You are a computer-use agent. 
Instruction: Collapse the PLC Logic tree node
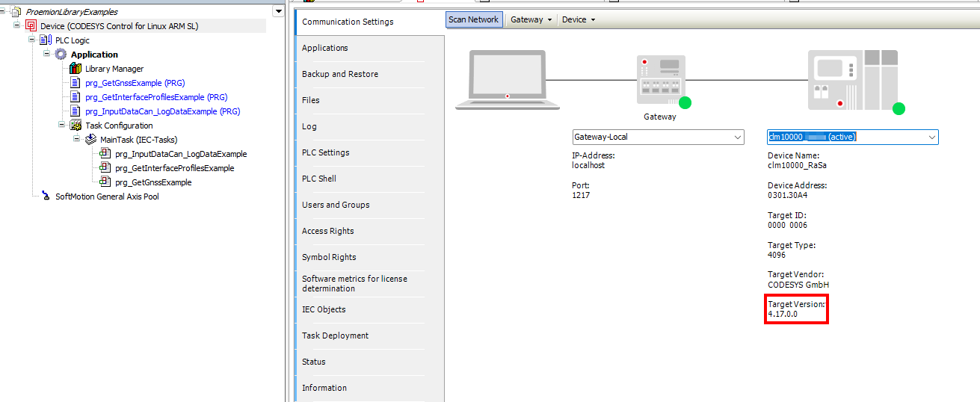(32, 40)
